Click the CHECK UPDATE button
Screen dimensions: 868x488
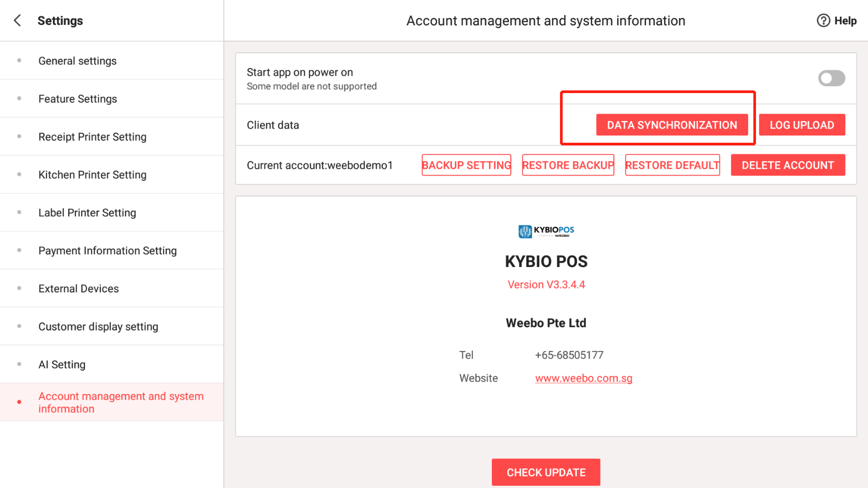tap(546, 472)
